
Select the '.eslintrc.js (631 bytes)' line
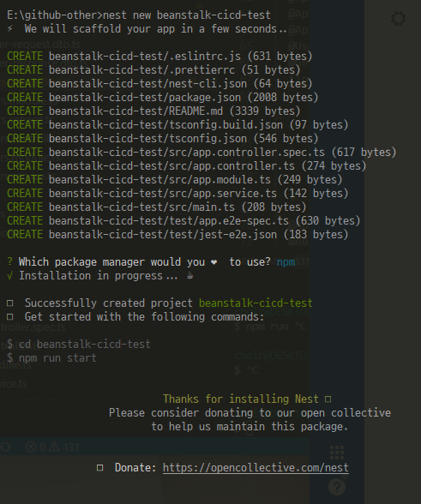coord(159,57)
